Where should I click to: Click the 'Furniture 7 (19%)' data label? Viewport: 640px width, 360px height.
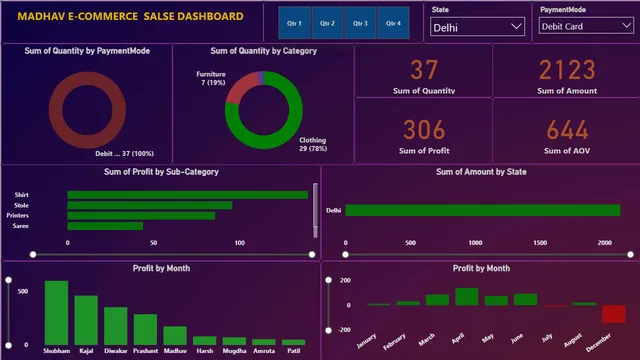(211, 78)
